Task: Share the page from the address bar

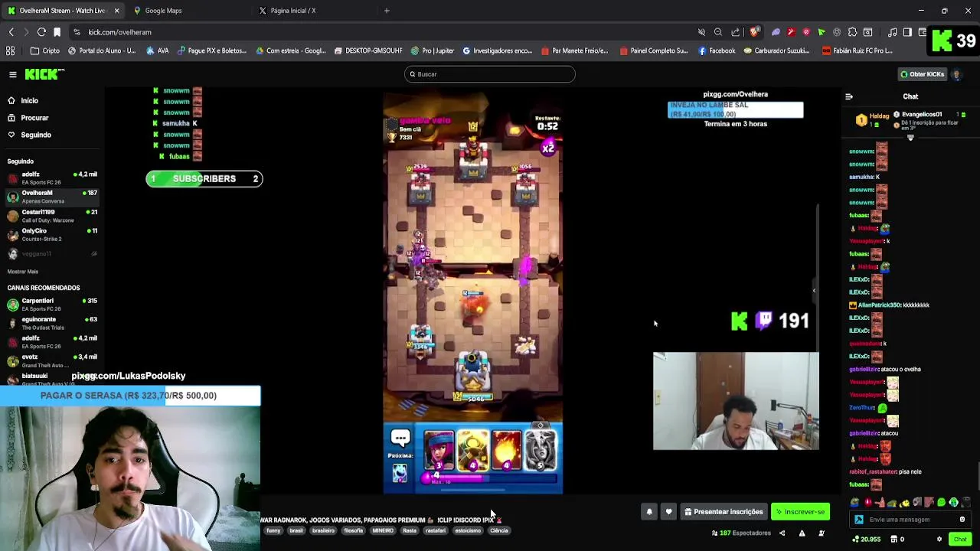Action: pyautogui.click(x=736, y=32)
